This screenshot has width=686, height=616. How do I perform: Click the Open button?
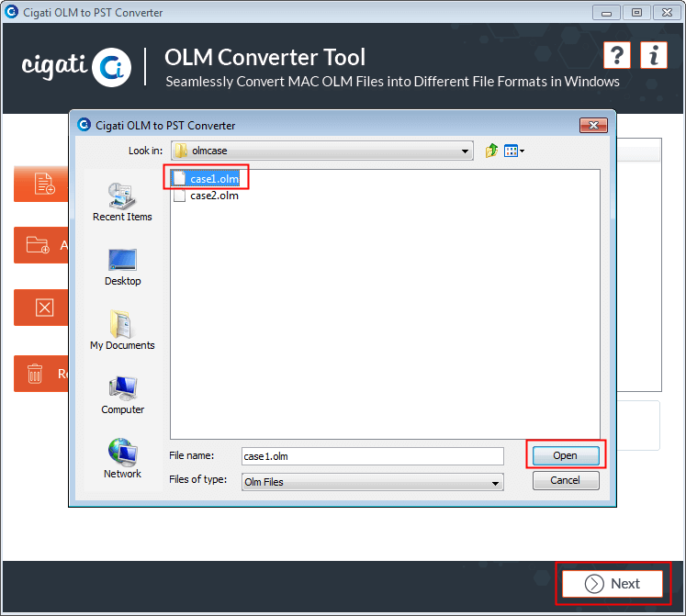(x=566, y=455)
